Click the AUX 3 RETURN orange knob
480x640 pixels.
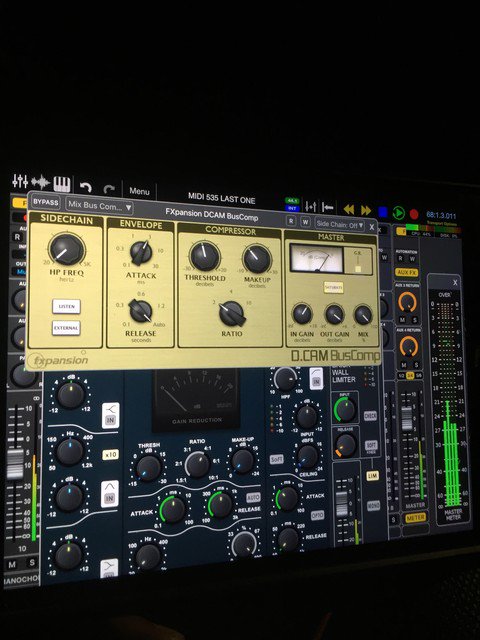click(x=407, y=302)
